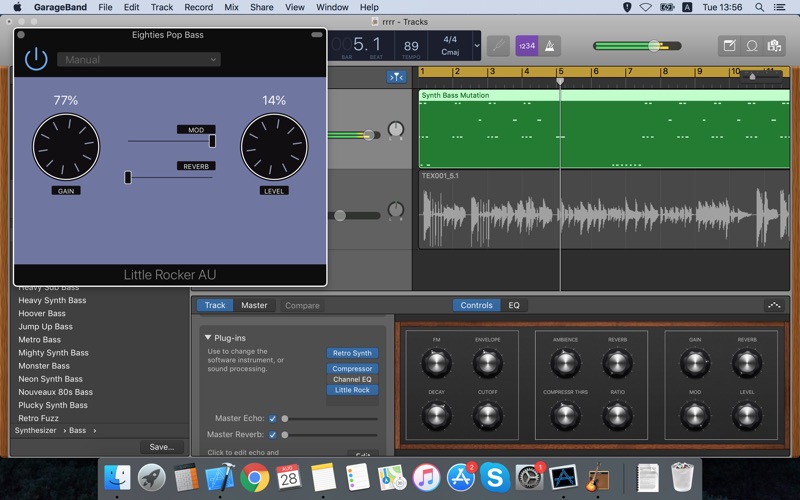This screenshot has width=800, height=500.
Task: Click the playhead marker on ruler
Action: coord(560,82)
